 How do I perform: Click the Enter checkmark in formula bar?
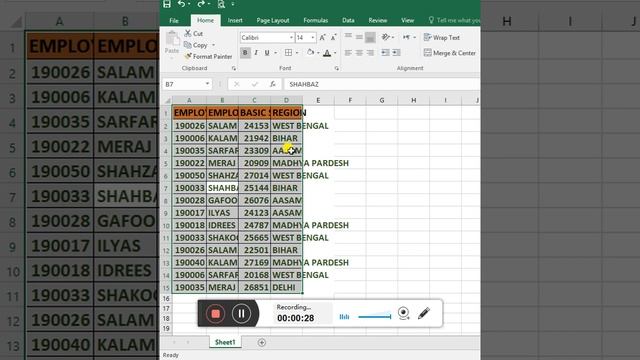[255, 84]
